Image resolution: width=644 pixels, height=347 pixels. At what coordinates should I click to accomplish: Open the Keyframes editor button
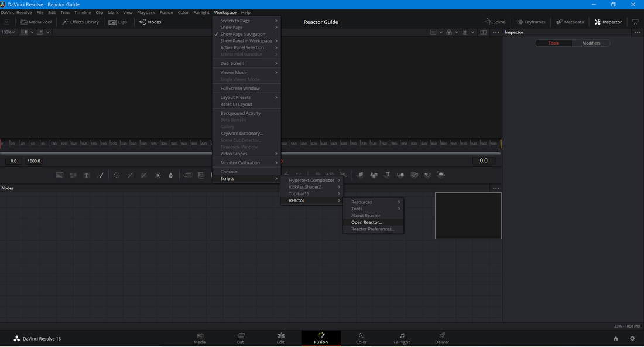coord(530,22)
